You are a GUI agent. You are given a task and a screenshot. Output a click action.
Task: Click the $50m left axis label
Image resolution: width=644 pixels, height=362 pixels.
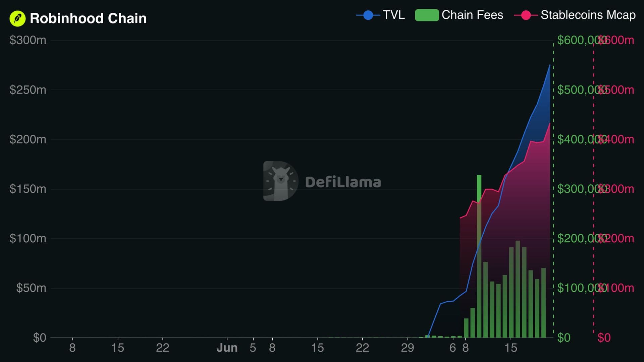(x=31, y=288)
